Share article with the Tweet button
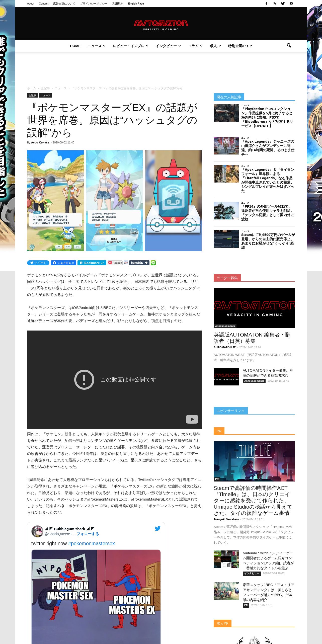This screenshot has width=322, height=644. point(38,263)
